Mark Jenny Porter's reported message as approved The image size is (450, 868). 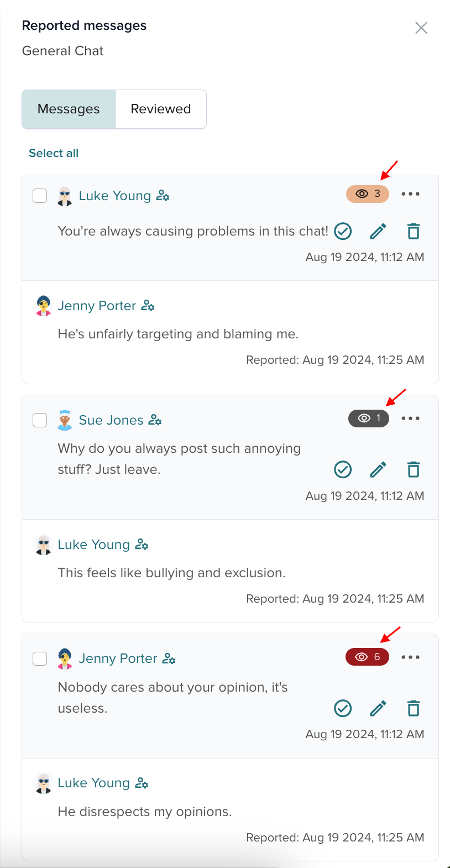click(343, 708)
